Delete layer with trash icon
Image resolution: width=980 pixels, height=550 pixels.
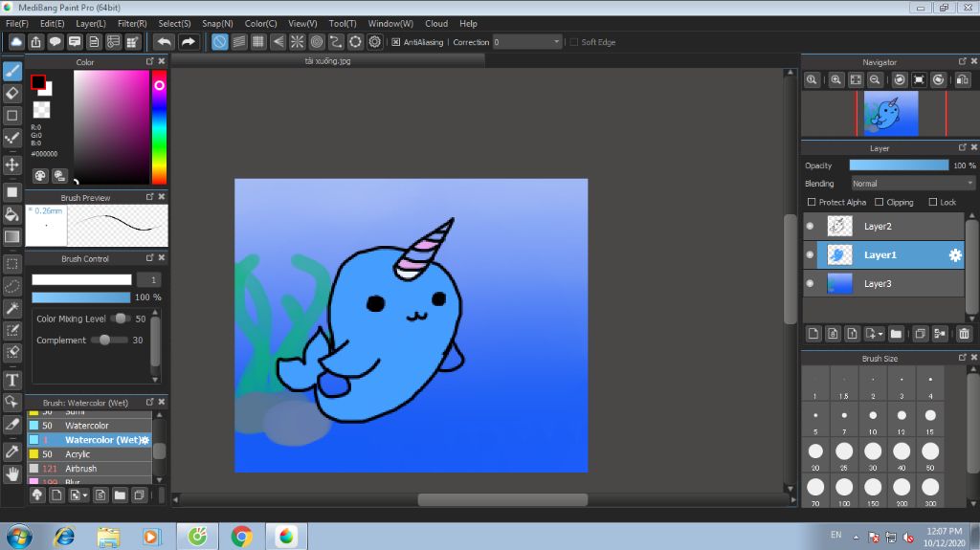(964, 334)
